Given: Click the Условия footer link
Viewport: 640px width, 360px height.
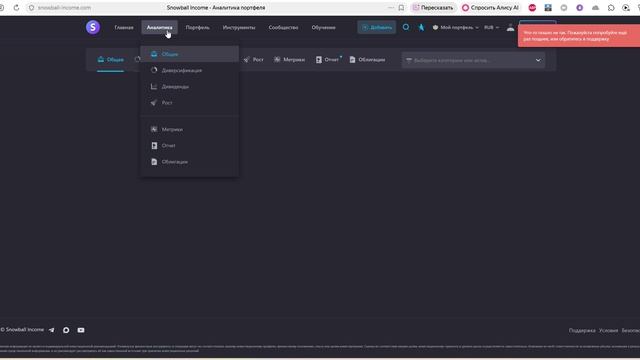Looking at the screenshot, I should tap(609, 330).
